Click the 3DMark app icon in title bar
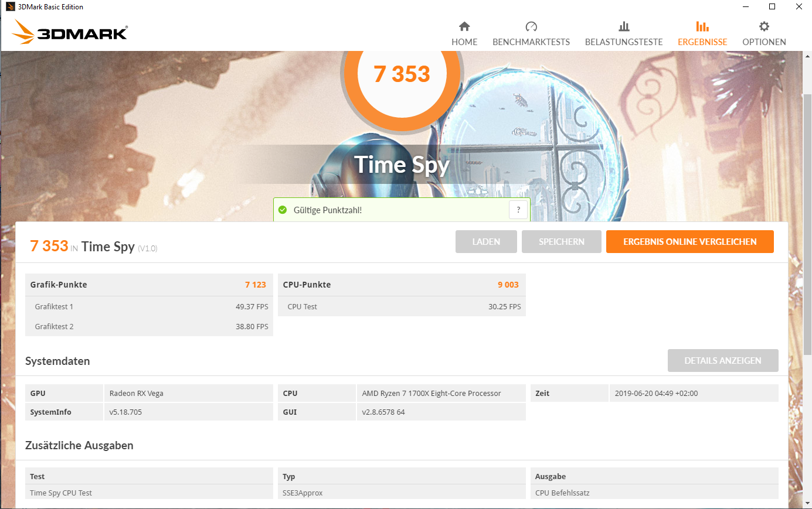This screenshot has width=812, height=509. click(10, 6)
